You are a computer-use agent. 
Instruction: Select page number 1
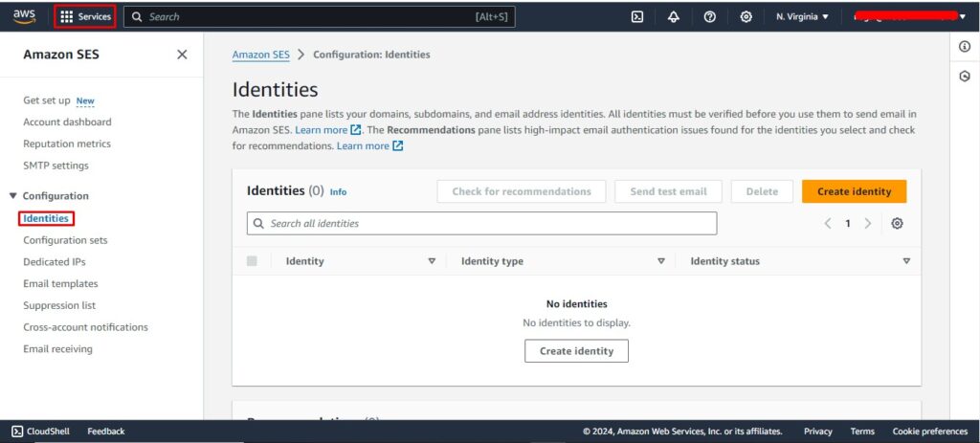[848, 223]
